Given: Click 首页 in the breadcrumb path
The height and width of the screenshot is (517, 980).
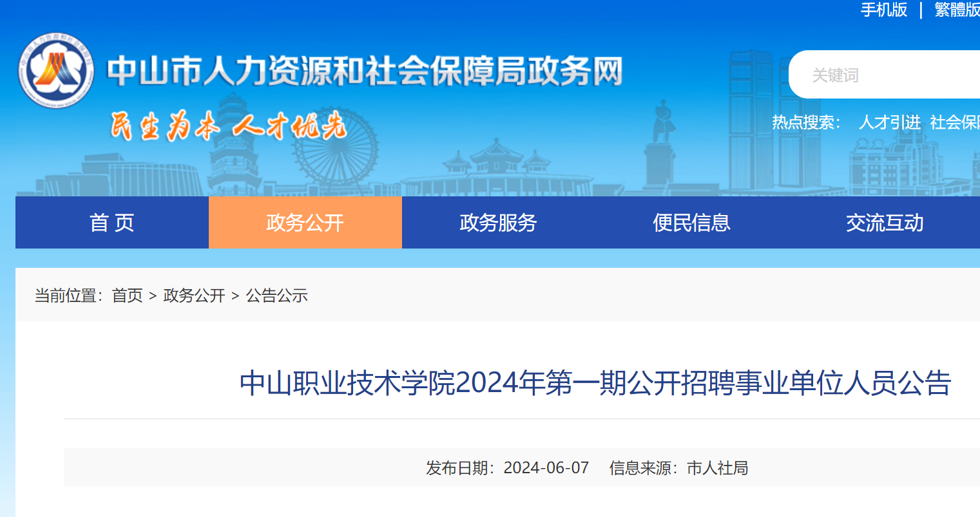Looking at the screenshot, I should (x=127, y=296).
